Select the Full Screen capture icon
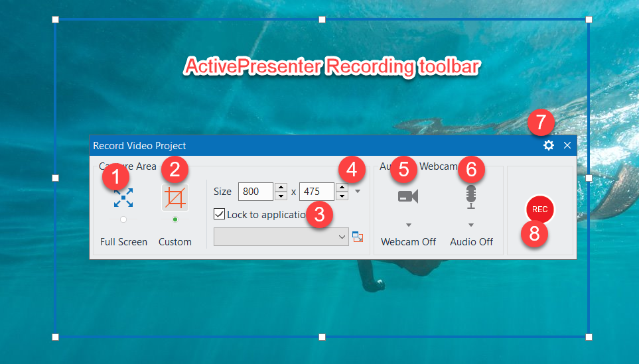Screen dimensions: 639x364 pos(123,198)
